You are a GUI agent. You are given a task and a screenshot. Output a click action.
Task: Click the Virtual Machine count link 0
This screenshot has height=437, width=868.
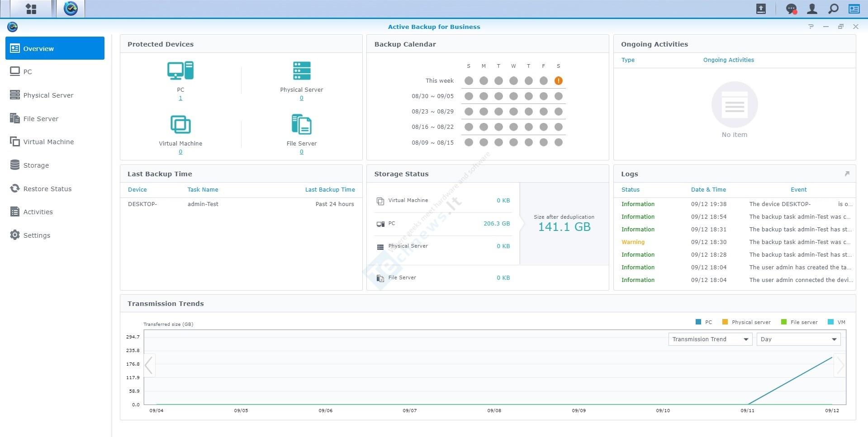tap(180, 152)
